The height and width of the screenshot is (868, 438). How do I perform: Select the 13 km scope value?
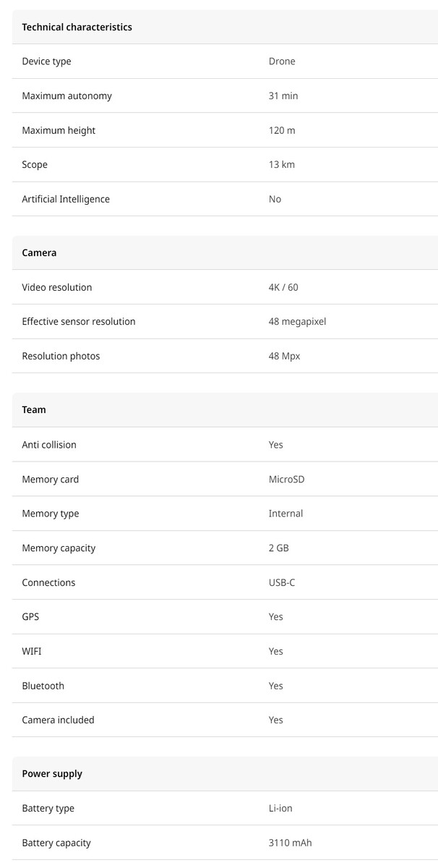coord(282,164)
